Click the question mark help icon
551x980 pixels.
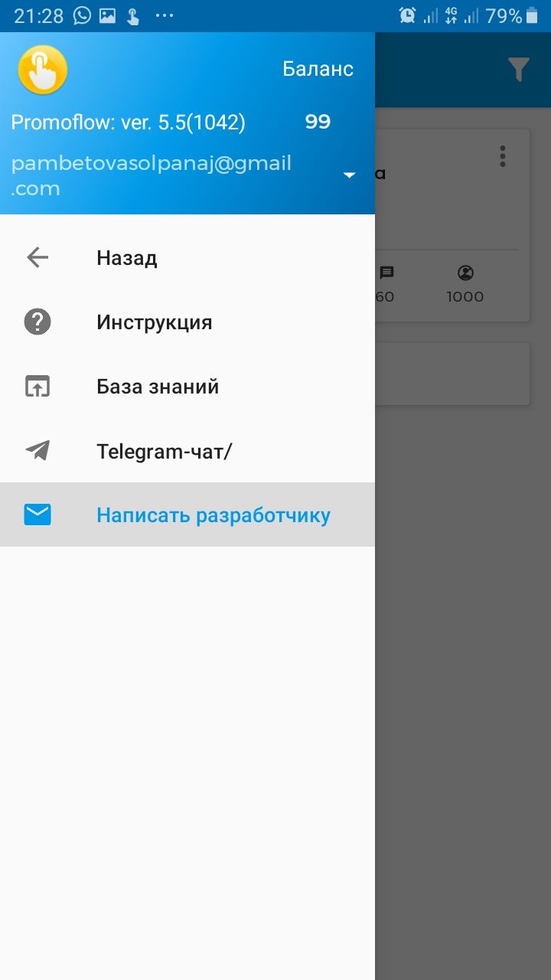37,322
